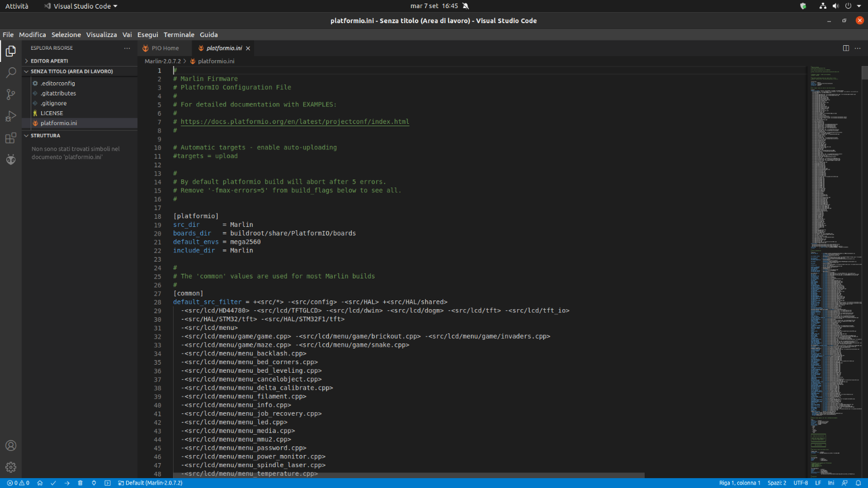Viewport: 868px width, 488px height.
Task: Click the PlatformIO Clean trash icon
Action: point(80,483)
